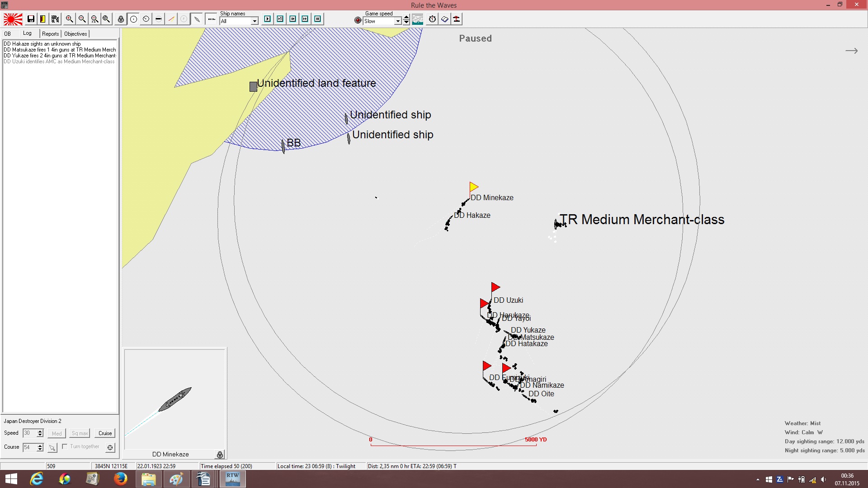Zoom in on the battle map
Viewport: 868px width, 488px height.
(x=69, y=19)
